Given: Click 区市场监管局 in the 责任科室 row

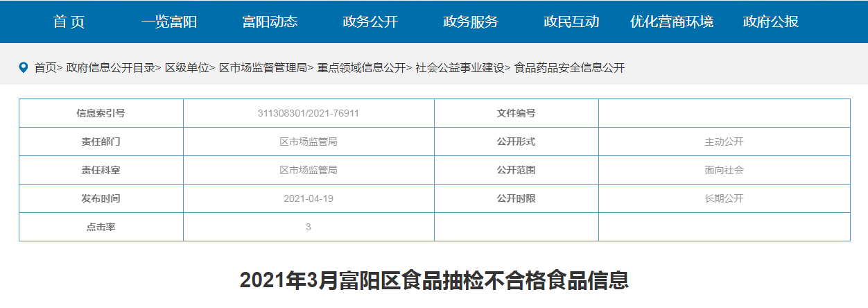Looking at the screenshot, I should [x=309, y=170].
